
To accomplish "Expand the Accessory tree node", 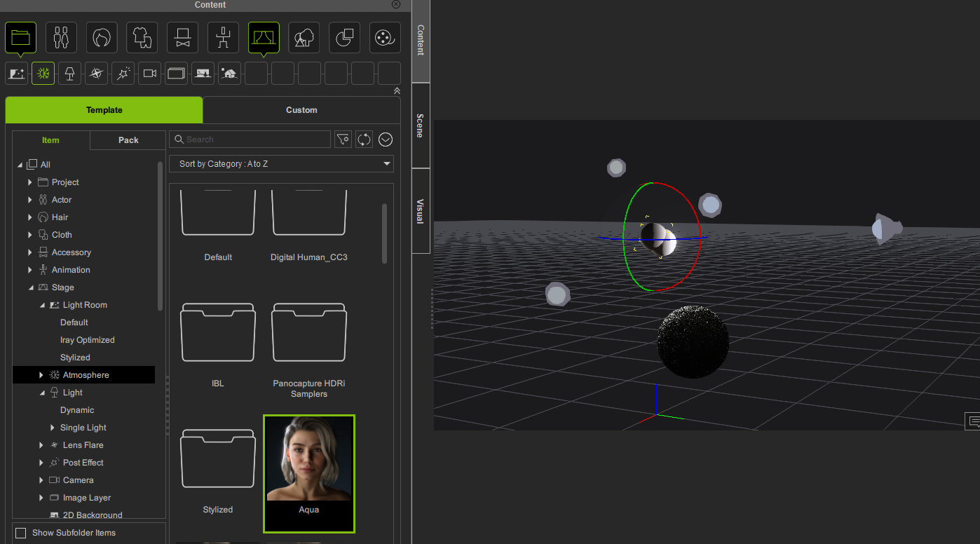I will (30, 252).
